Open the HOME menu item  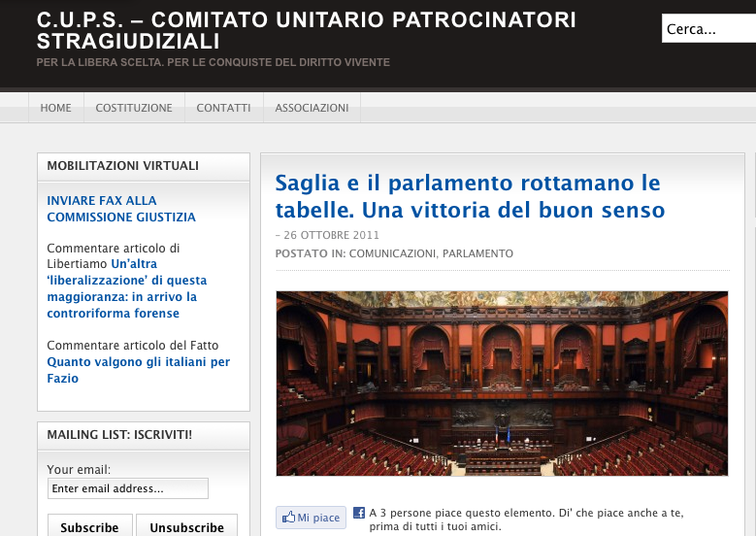point(56,108)
